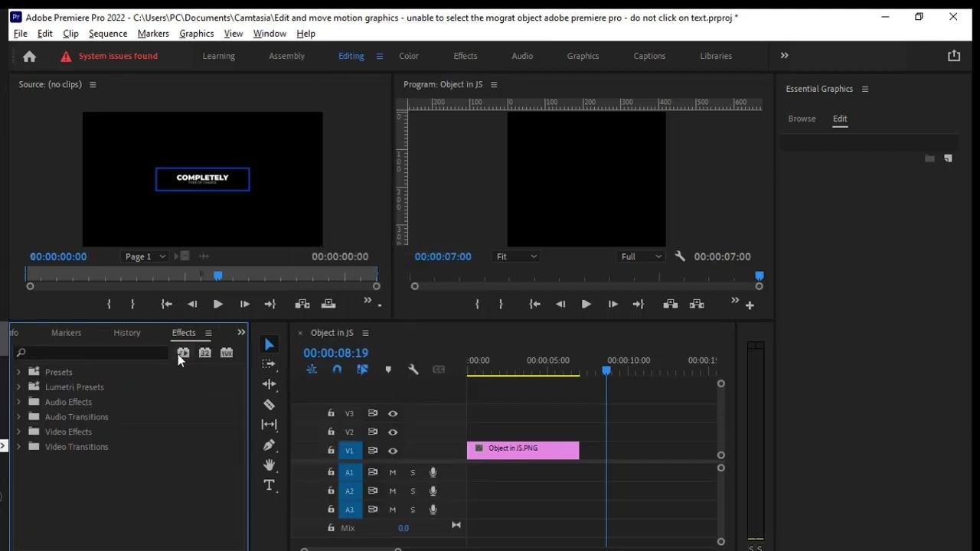Toggle Snap in Timeline magnet
Viewport: 980px width, 551px height.
click(x=337, y=370)
